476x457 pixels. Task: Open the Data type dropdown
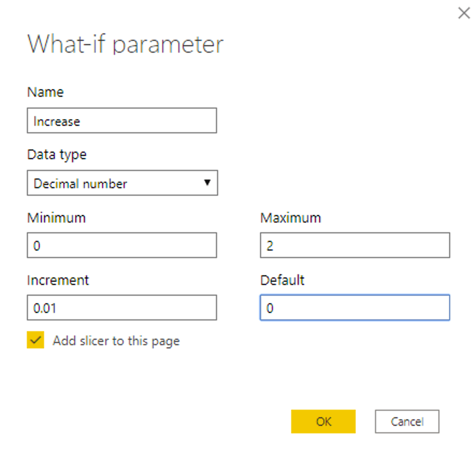click(x=122, y=183)
